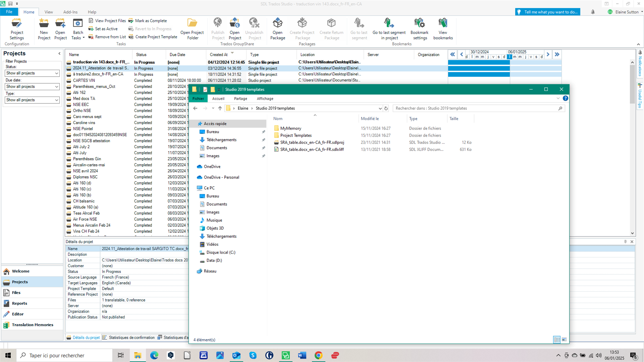Image resolution: width=644 pixels, height=362 pixels.
Task: Refresh the Studio 2019 templates folder
Action: (386, 108)
